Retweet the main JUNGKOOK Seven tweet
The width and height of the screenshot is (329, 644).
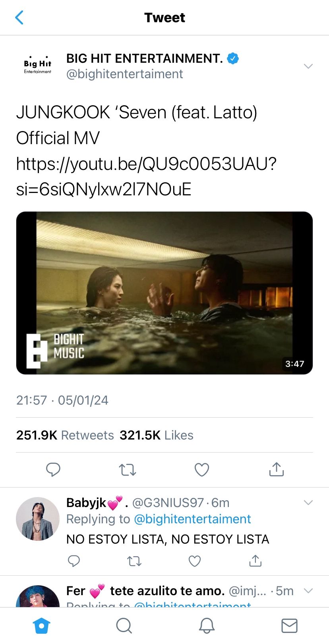pos(128,470)
